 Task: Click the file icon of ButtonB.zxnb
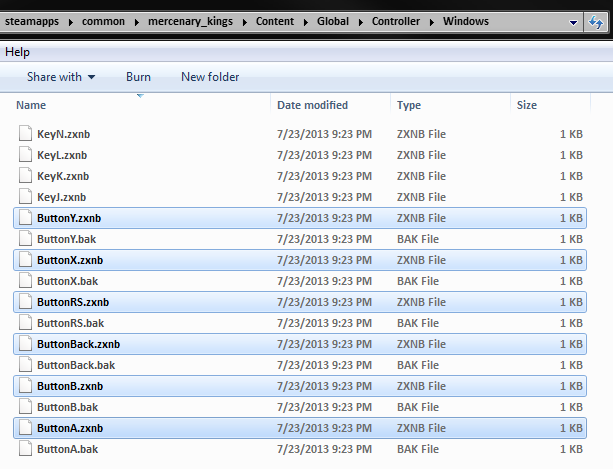pyautogui.click(x=25, y=386)
